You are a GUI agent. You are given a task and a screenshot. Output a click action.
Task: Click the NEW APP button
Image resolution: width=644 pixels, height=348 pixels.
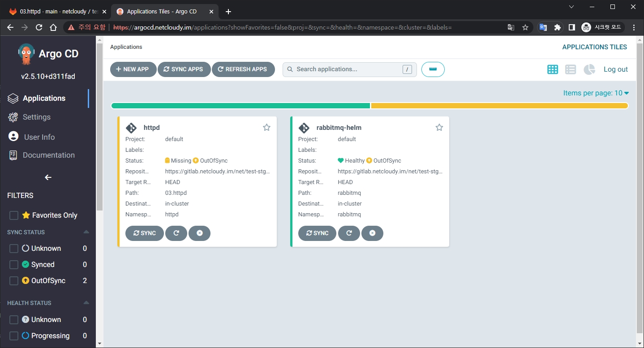(x=133, y=69)
